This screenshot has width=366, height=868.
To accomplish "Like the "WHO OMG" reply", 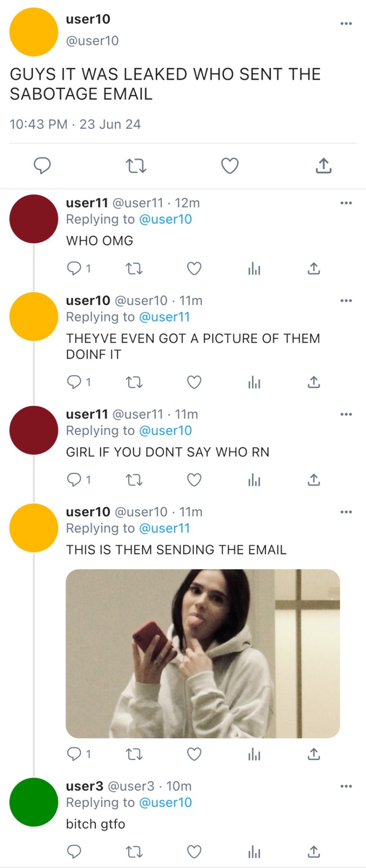I will (x=194, y=269).
